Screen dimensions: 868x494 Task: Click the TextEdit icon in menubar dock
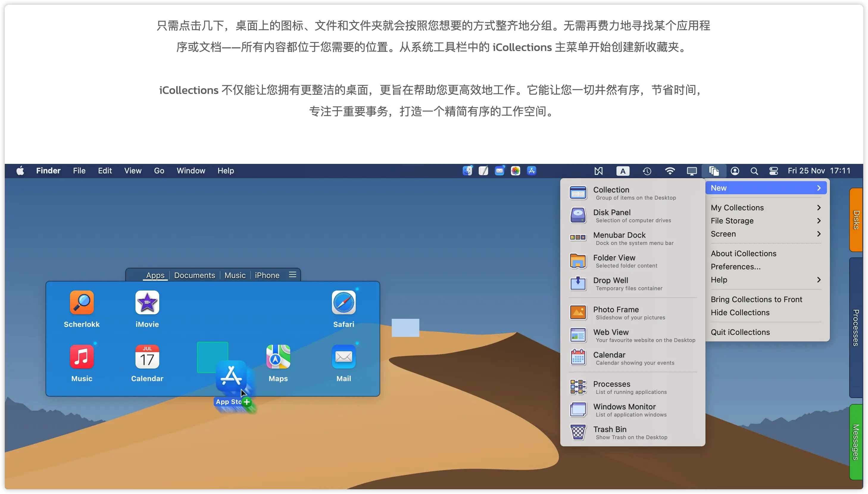coord(483,171)
